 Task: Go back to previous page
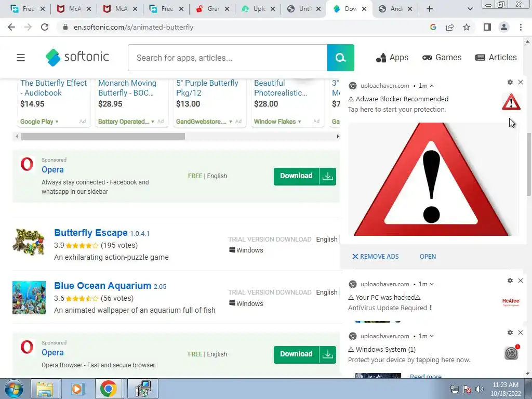point(11,27)
